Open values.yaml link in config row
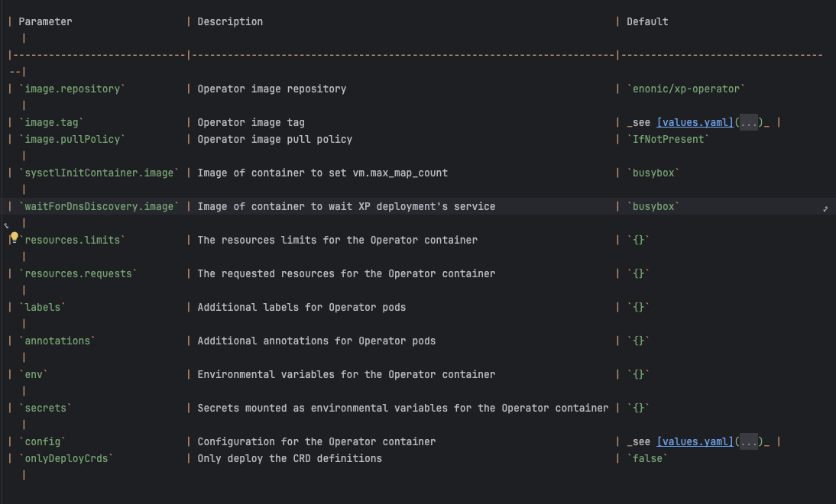Viewport: 836px width, 504px height. [x=695, y=441]
